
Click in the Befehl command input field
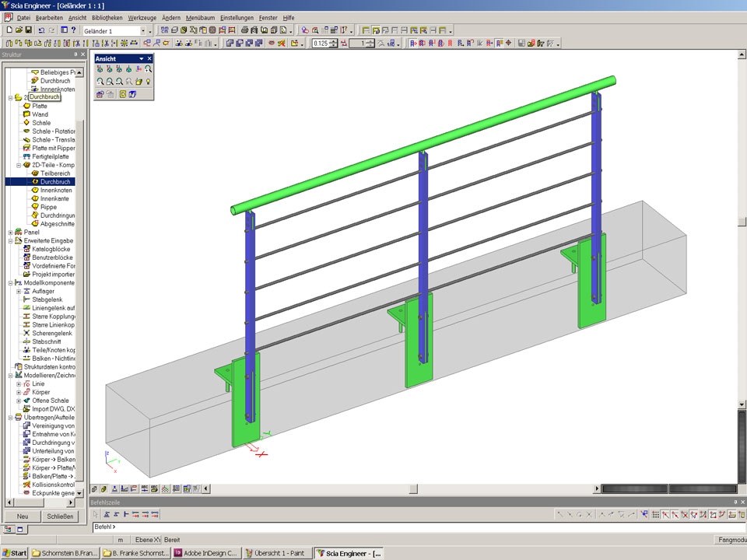point(389,527)
